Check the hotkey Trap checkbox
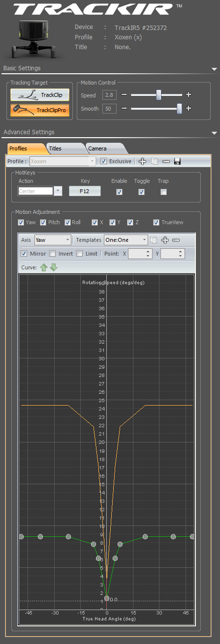Image resolution: width=220 pixels, height=644 pixels. point(163,192)
